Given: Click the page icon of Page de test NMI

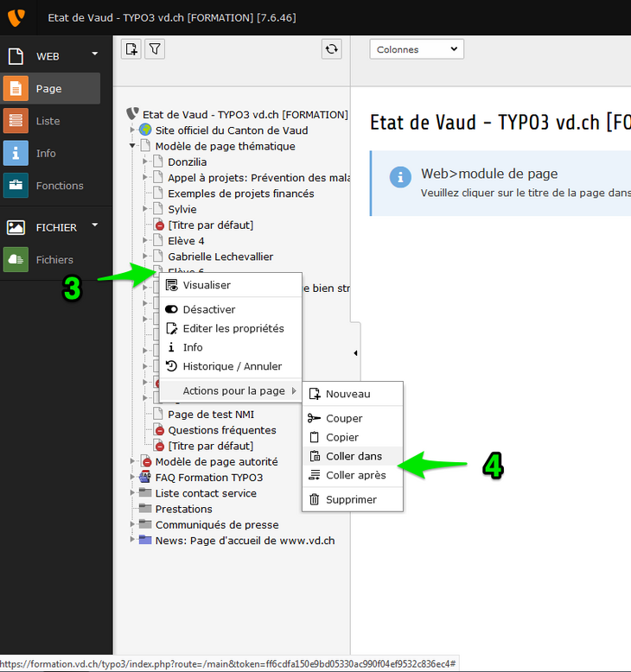Looking at the screenshot, I should [x=158, y=414].
